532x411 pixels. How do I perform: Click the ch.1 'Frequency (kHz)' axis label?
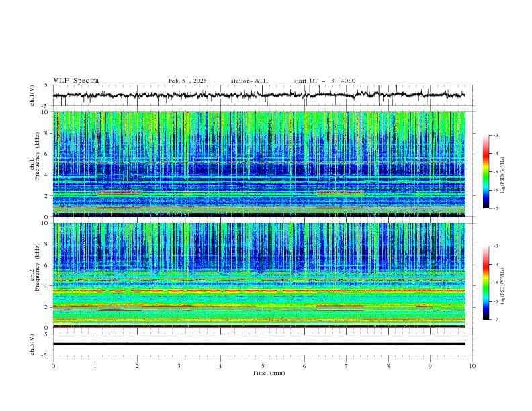pyautogui.click(x=38, y=156)
